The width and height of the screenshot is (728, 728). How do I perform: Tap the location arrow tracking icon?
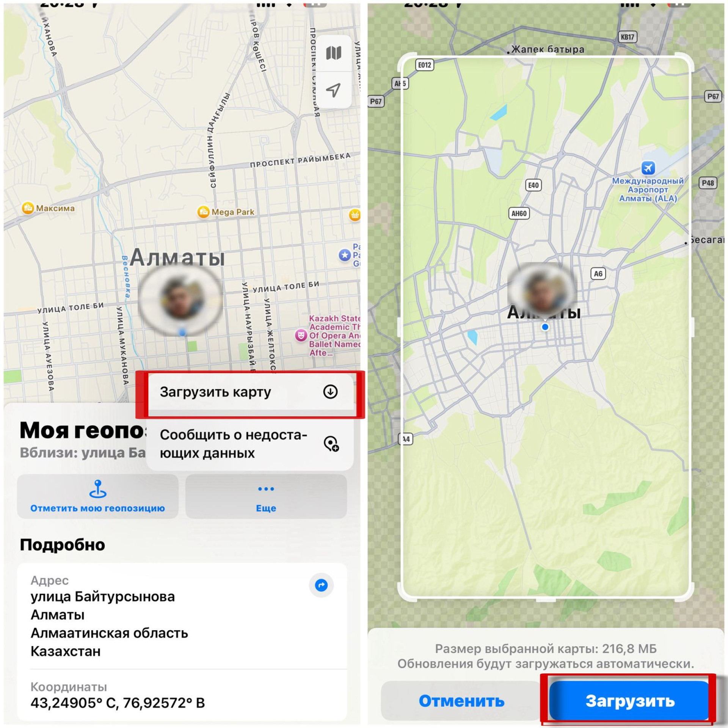(333, 90)
